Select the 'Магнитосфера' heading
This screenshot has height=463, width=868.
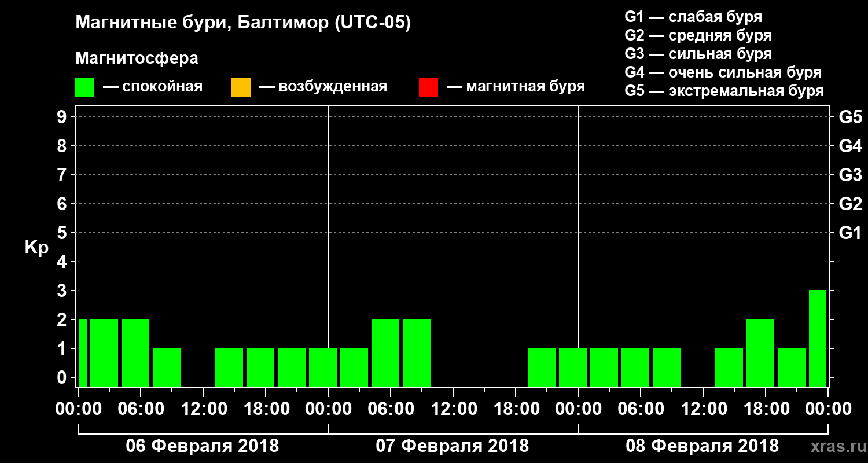click(x=137, y=58)
